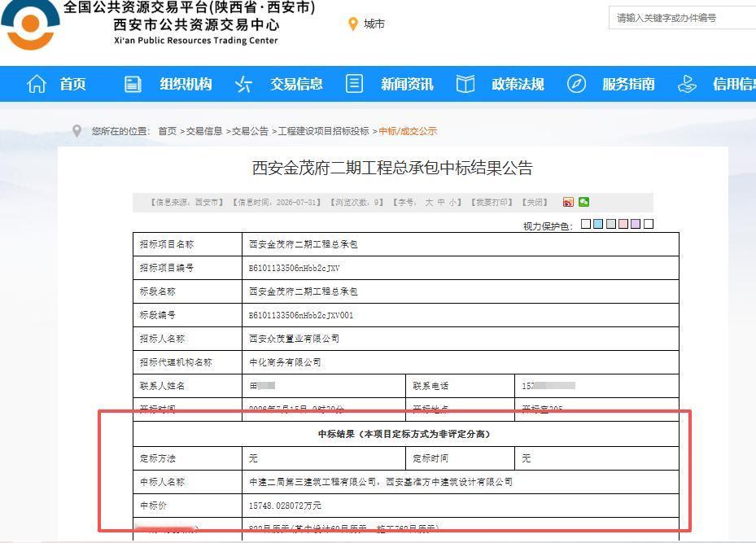
Task: Open the 组织机构 menu item
Action: tap(186, 84)
